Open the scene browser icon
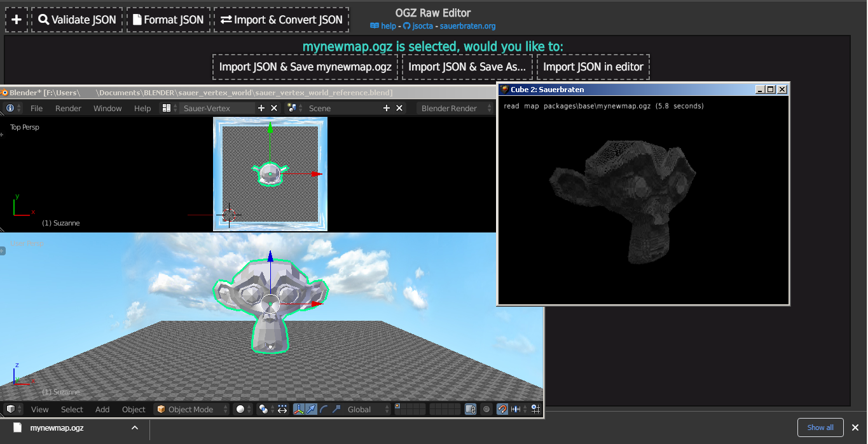 point(295,108)
